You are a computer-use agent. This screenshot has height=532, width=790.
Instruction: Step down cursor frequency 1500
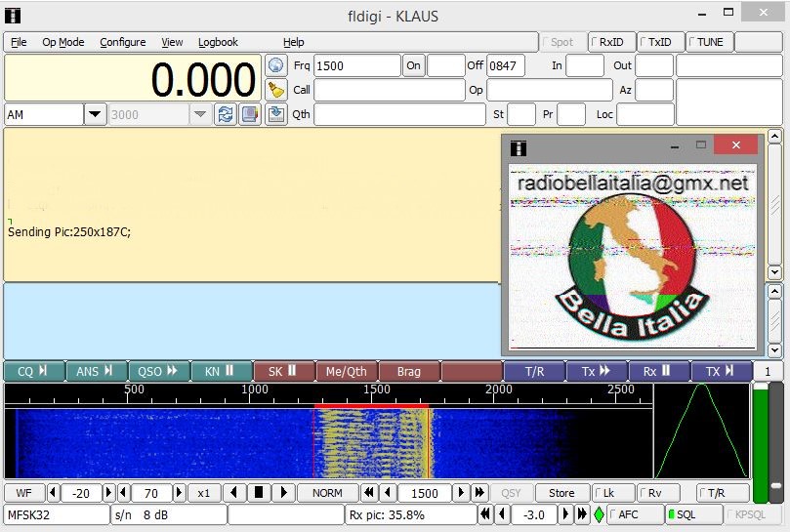click(387, 493)
